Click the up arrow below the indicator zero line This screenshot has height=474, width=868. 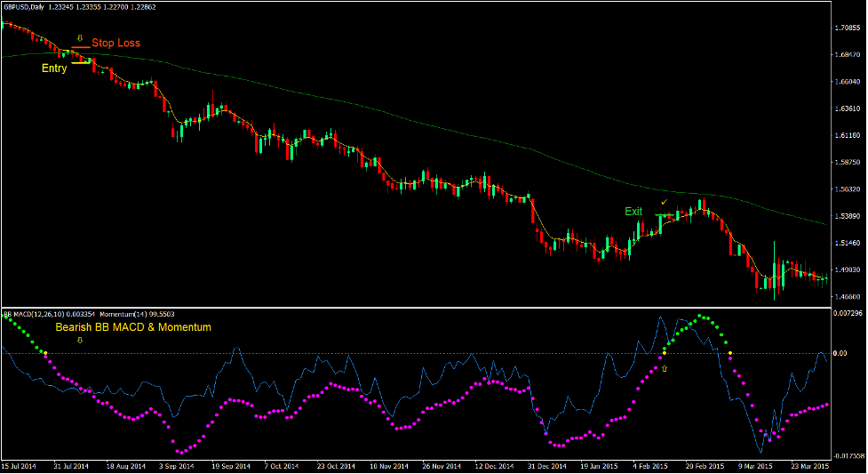pyautogui.click(x=664, y=367)
